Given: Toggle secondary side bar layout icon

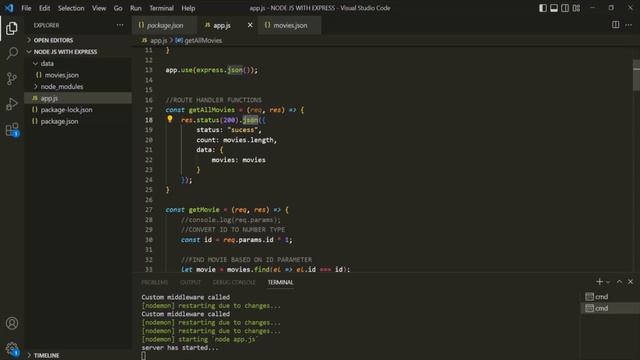Looking at the screenshot, I should (x=565, y=8).
